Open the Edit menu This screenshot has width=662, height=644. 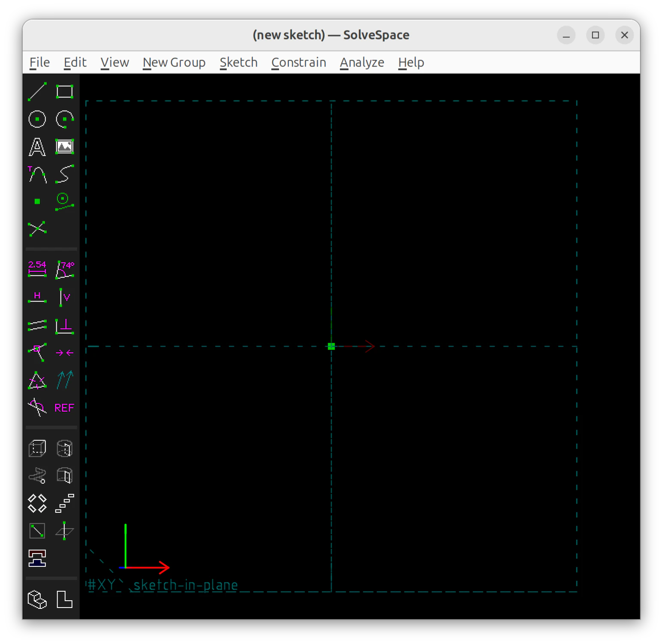point(75,63)
